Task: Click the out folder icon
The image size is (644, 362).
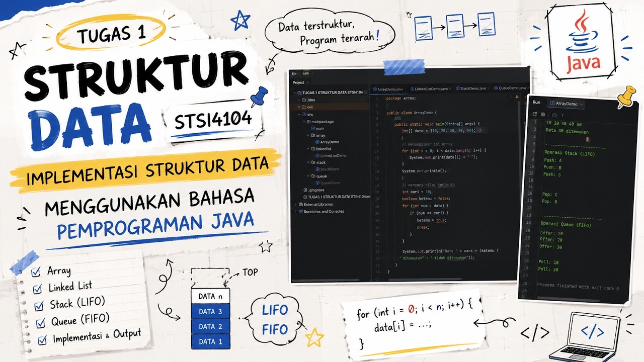Action: point(304,107)
